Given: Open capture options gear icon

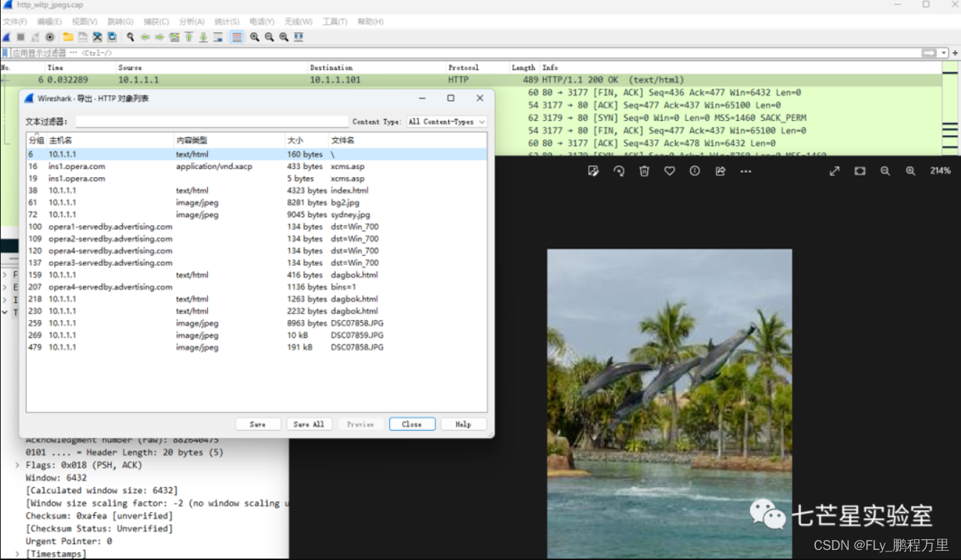Looking at the screenshot, I should coord(50,37).
